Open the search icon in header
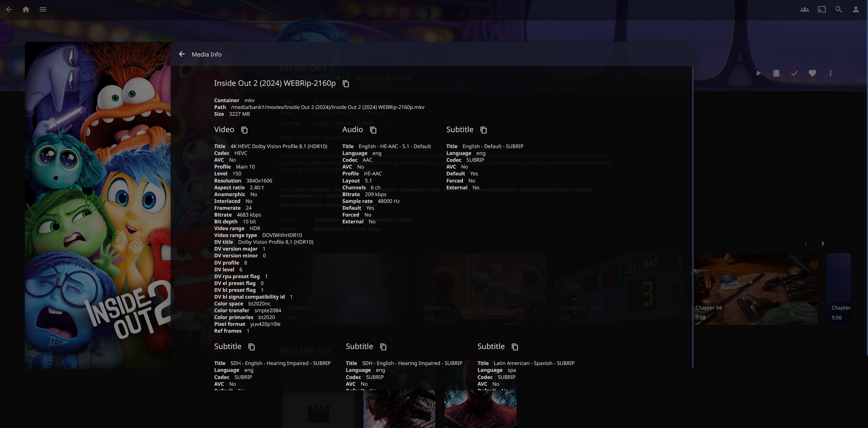The height and width of the screenshot is (428, 868). [838, 10]
